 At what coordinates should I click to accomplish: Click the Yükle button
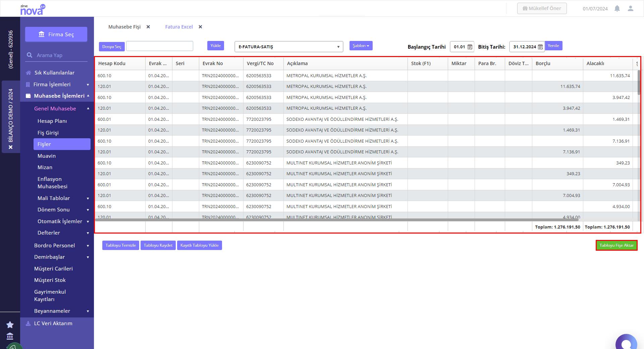(216, 46)
